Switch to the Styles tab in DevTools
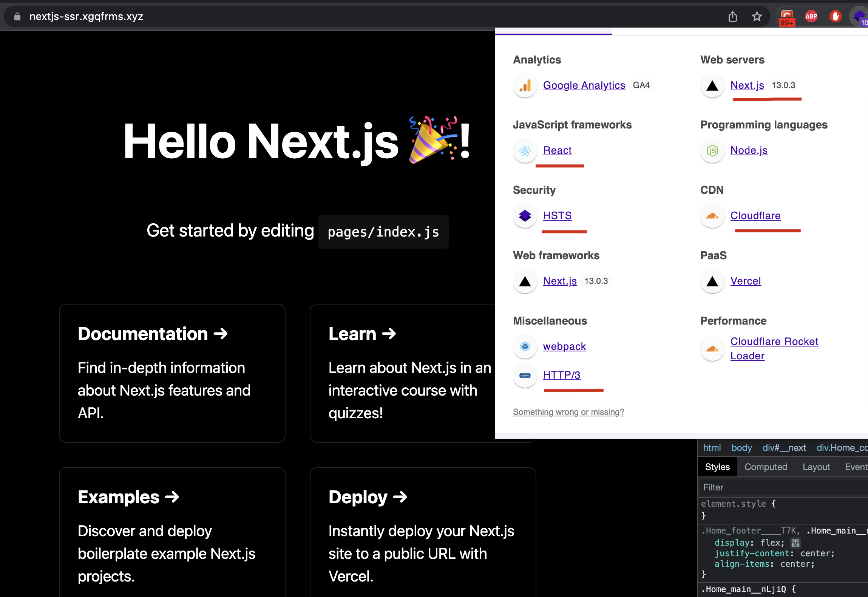The image size is (868, 597). pyautogui.click(x=717, y=467)
